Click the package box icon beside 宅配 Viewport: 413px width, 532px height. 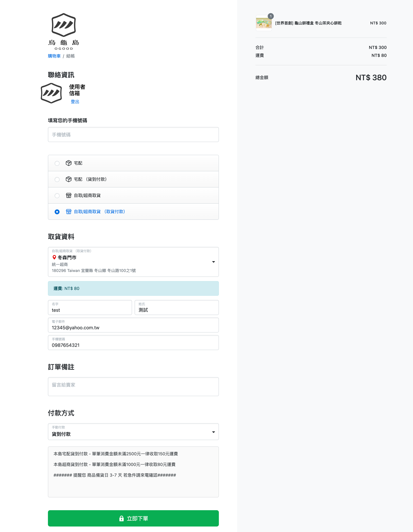tap(69, 163)
